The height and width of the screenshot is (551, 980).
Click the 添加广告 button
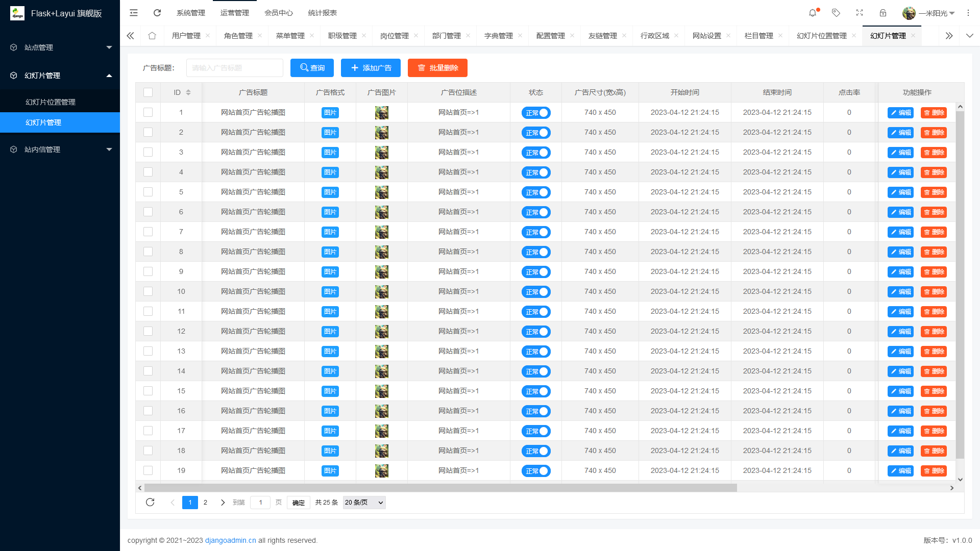(371, 67)
